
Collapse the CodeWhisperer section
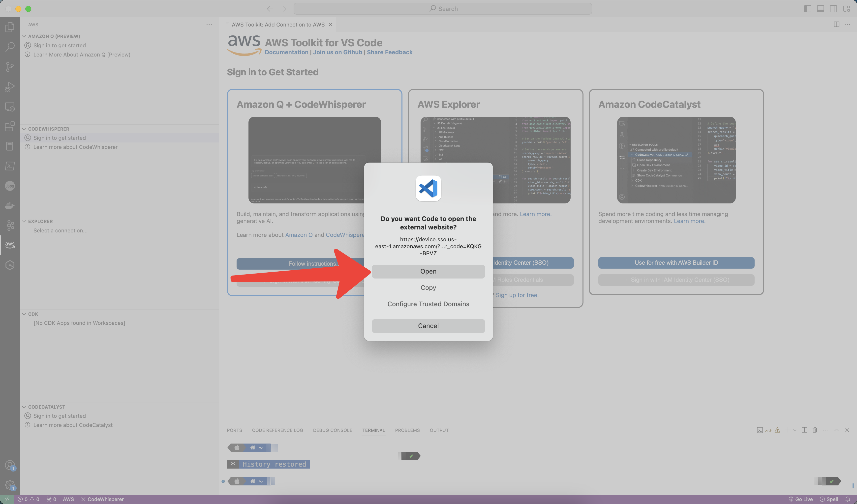click(24, 129)
